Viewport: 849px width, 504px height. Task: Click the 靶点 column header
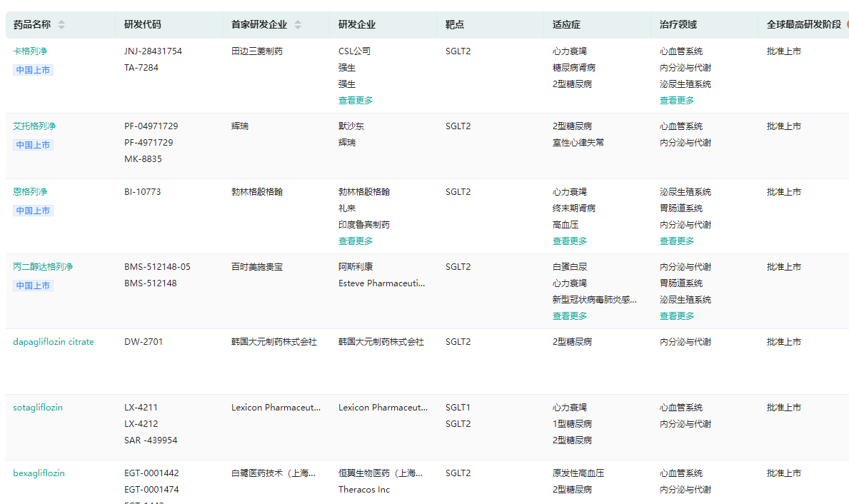[x=455, y=25]
